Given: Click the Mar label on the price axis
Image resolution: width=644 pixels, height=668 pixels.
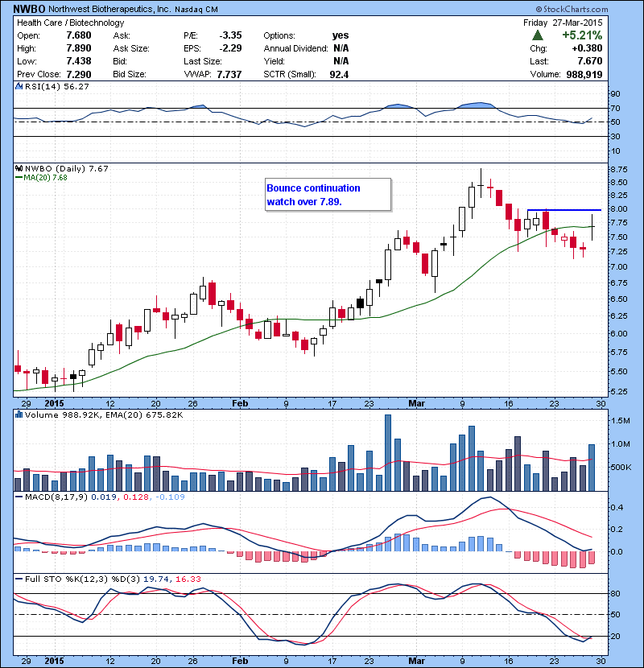Looking at the screenshot, I should coord(416,403).
